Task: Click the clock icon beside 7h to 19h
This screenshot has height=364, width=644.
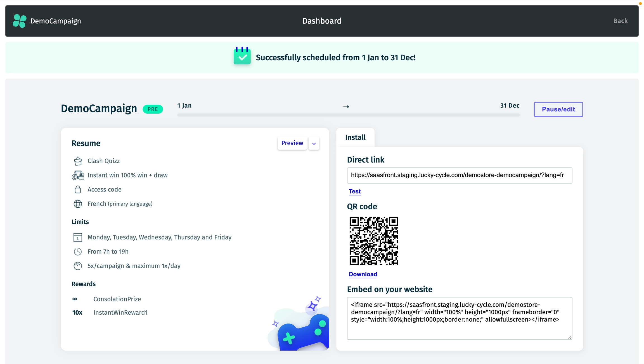Action: (x=78, y=252)
